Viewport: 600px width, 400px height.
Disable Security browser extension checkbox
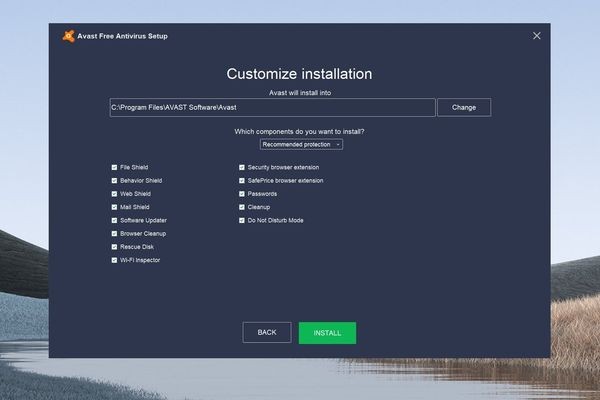tap(241, 167)
